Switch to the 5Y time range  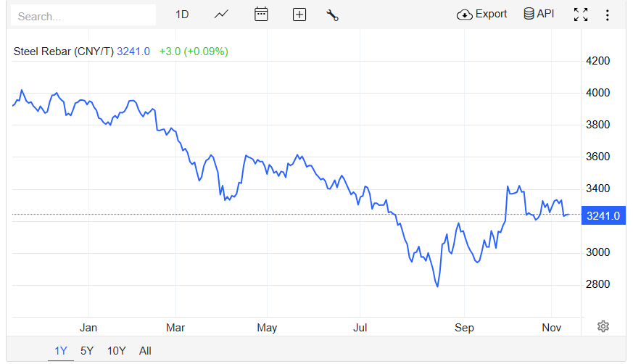pos(87,351)
